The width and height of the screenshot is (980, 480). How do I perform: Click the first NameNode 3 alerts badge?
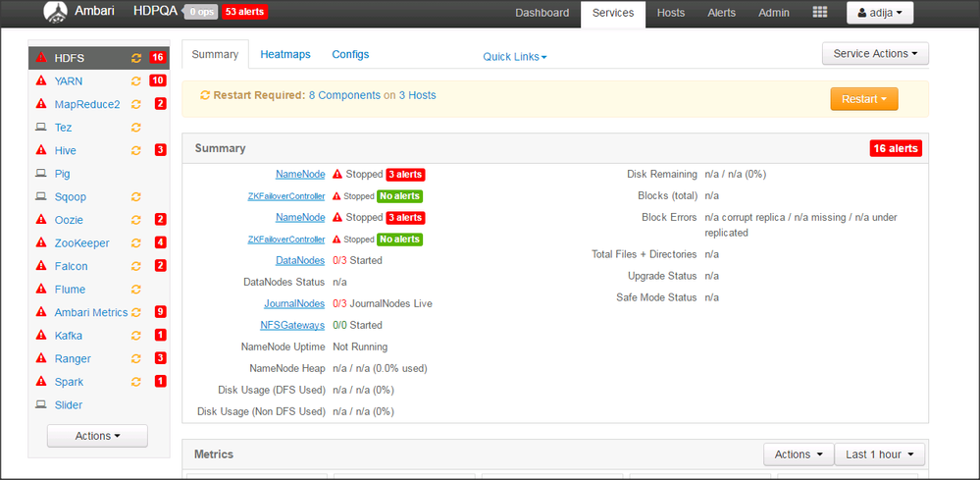click(405, 175)
